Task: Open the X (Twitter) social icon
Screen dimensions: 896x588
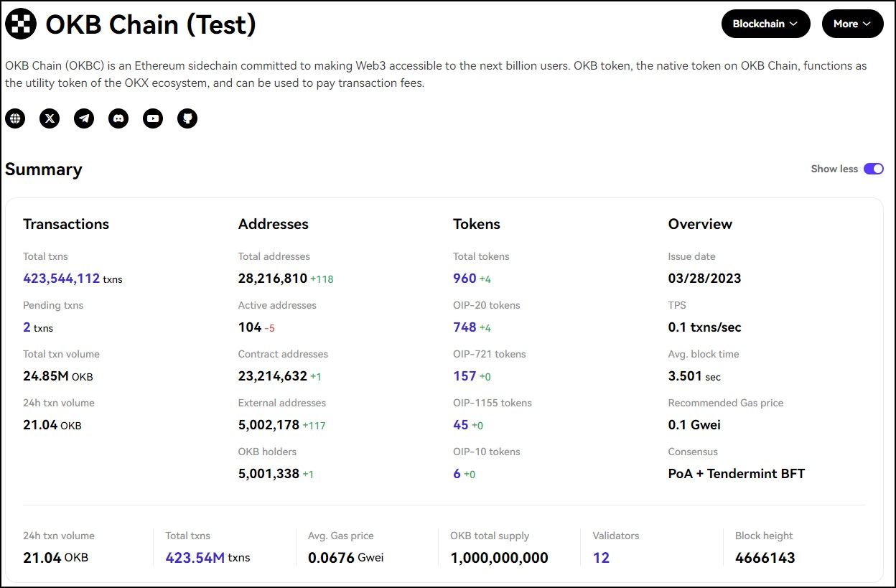Action: click(50, 118)
